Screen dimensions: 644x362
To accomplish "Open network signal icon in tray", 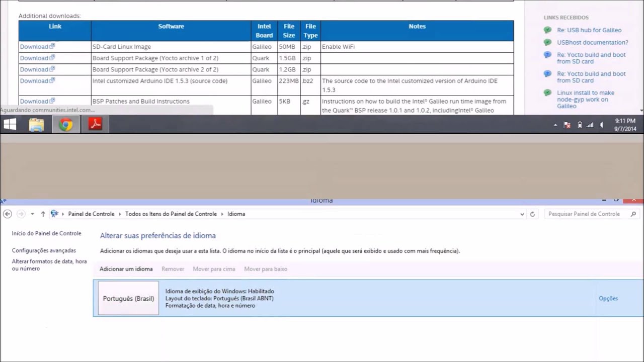I will (x=590, y=125).
